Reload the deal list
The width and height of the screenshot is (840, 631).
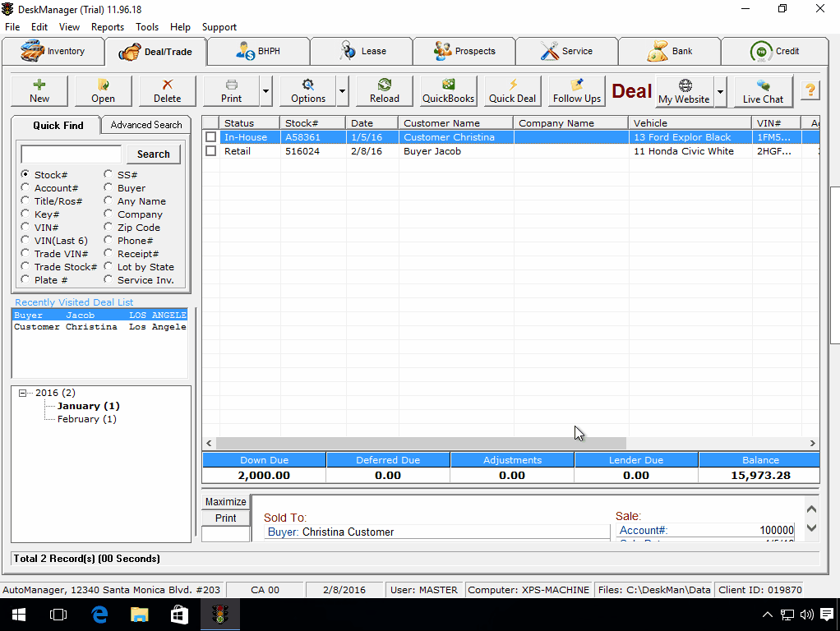384,91
